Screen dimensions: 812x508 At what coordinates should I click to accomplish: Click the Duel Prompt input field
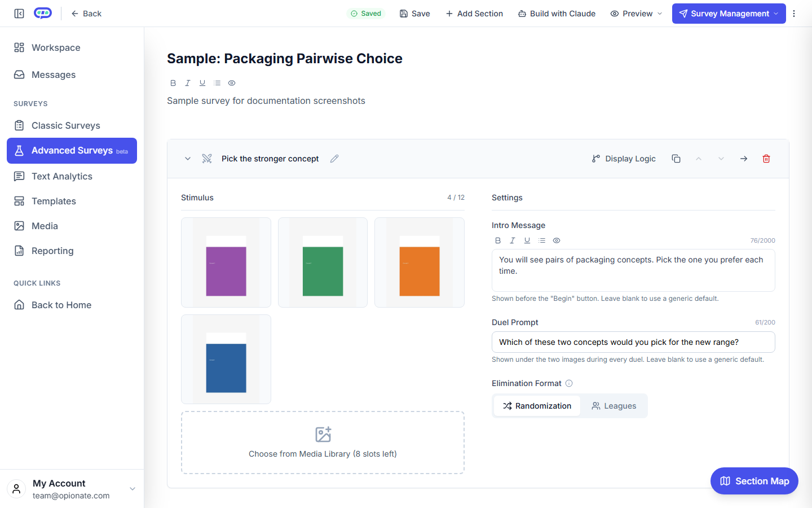coord(633,342)
